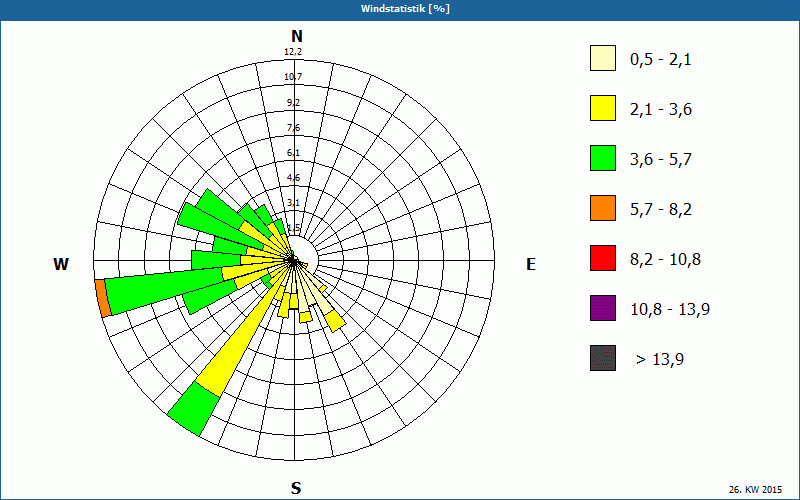Click the large green segment at southwest bar end
Screen dimensions: 800x500
coord(194,409)
